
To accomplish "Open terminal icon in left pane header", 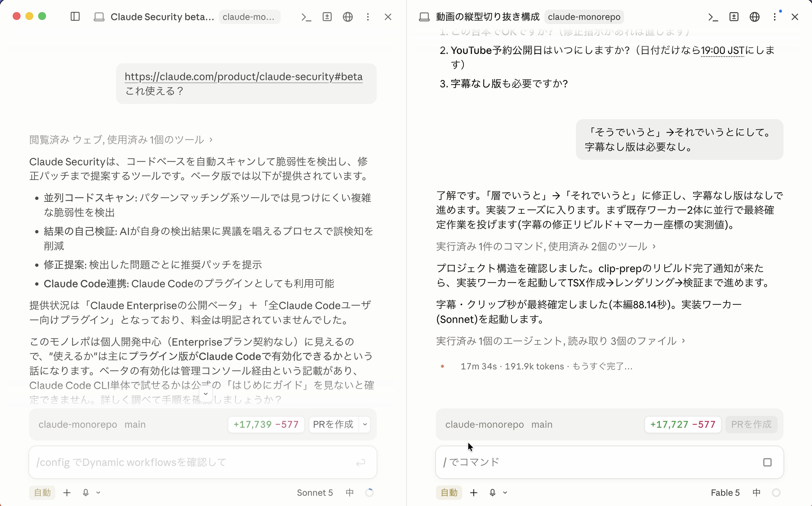I will [306, 17].
